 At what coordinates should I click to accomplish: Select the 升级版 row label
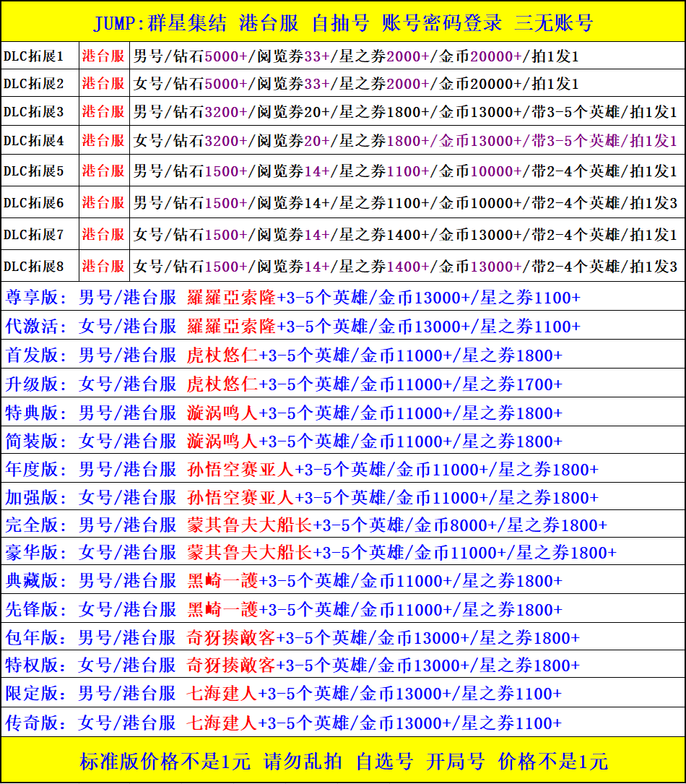tap(36, 384)
